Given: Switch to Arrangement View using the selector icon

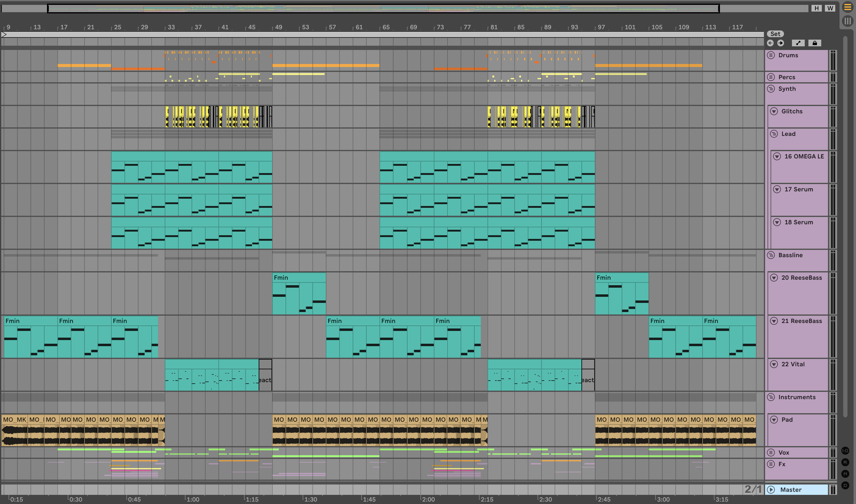Looking at the screenshot, I should pos(847,7).
